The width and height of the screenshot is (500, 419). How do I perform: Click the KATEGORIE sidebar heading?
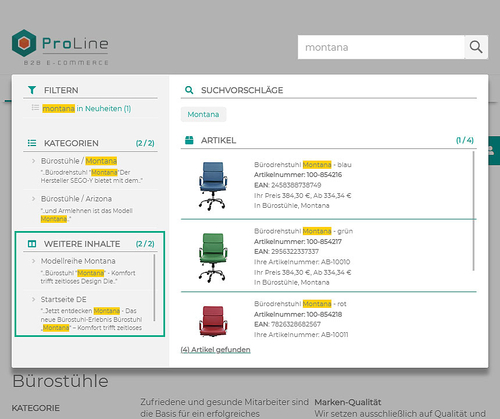[36, 408]
